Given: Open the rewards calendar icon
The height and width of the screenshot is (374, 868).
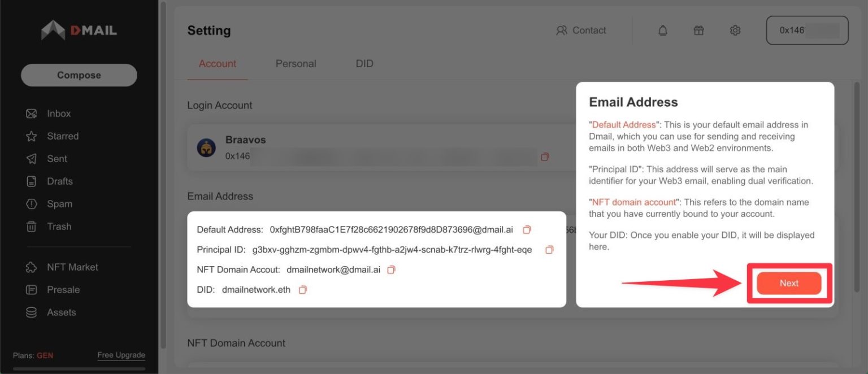Looking at the screenshot, I should click(x=698, y=30).
